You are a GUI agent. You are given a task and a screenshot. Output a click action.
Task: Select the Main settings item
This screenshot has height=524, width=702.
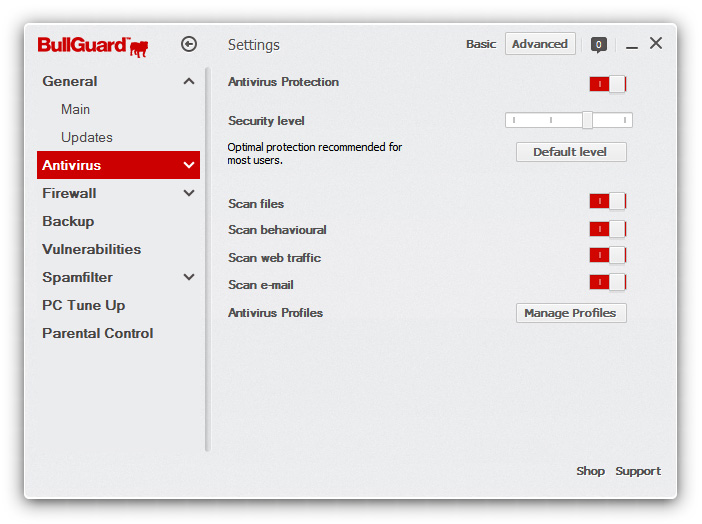[x=75, y=109]
